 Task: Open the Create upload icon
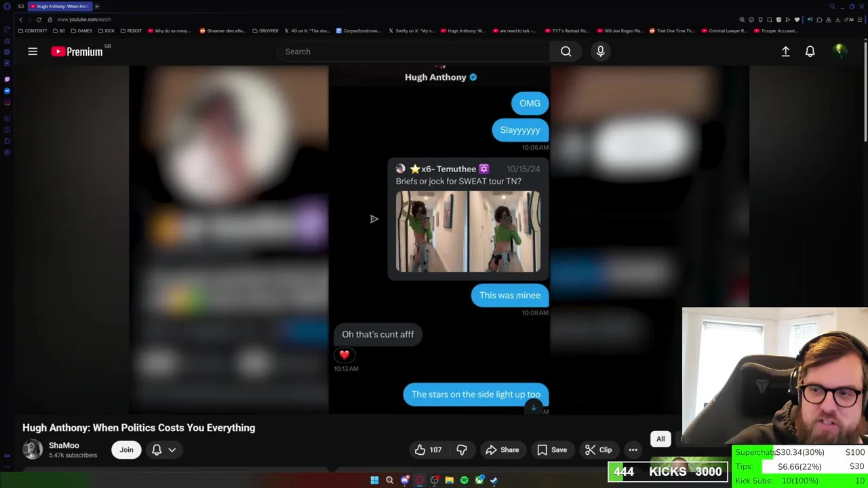click(785, 52)
